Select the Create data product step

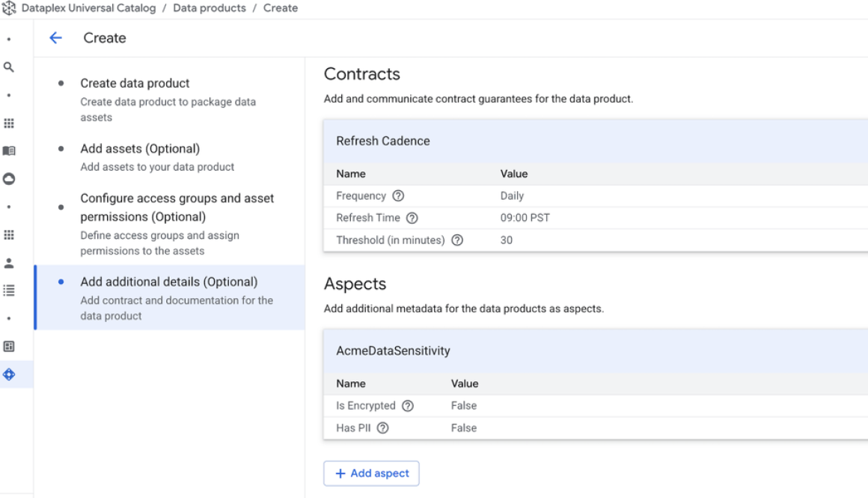pyautogui.click(x=134, y=83)
